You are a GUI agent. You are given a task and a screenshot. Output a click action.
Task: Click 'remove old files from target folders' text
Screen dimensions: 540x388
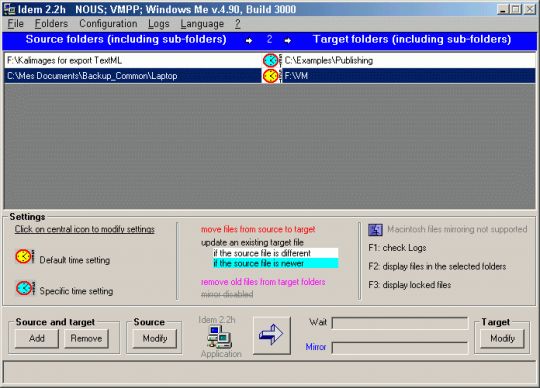263,282
